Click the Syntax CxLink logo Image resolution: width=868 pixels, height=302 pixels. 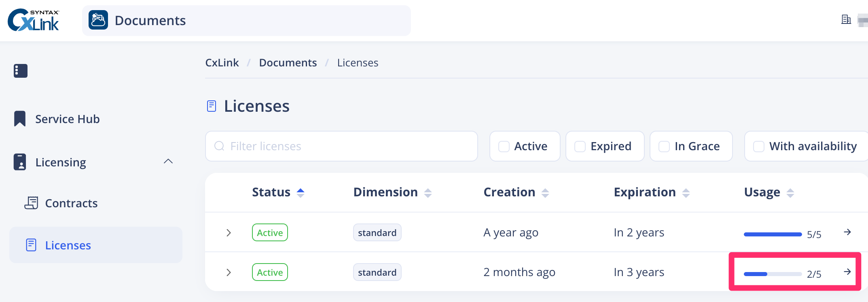tap(34, 20)
